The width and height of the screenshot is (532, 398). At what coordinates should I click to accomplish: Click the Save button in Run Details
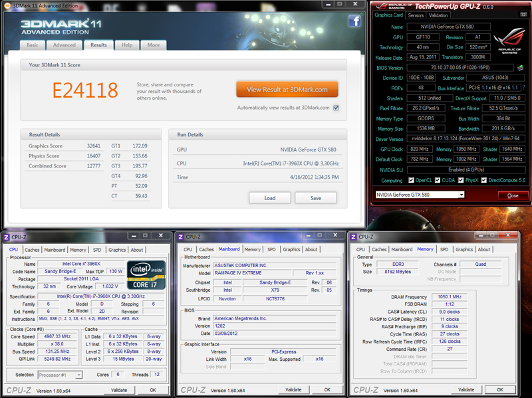[x=315, y=198]
